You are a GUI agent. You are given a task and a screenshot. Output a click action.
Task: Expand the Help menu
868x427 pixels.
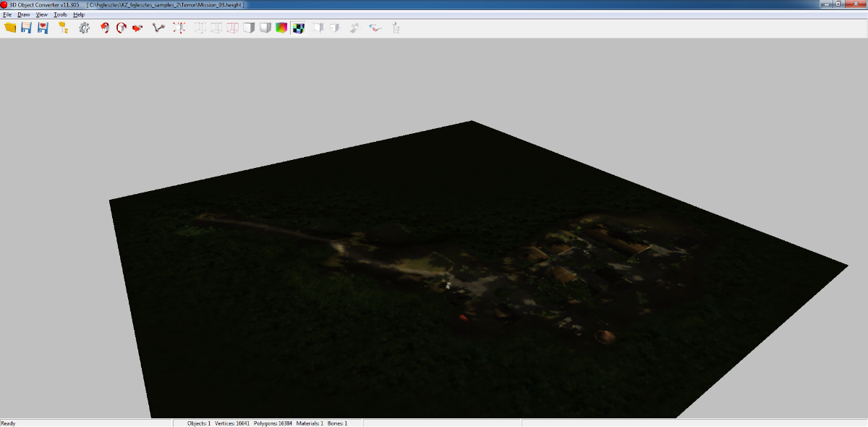[79, 14]
